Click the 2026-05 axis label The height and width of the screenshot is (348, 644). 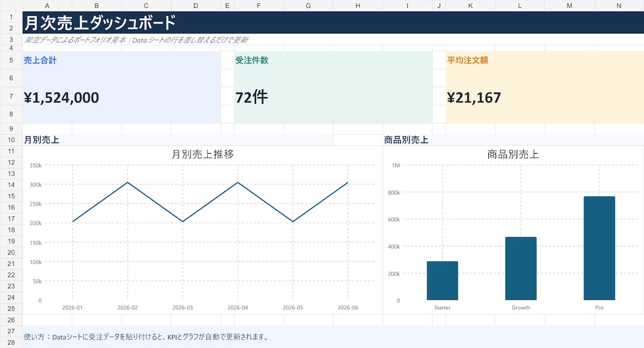coord(293,307)
